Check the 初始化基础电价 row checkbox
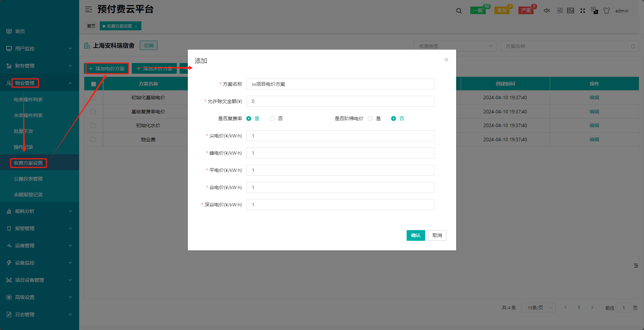Viewport: 644px width, 330px height. pos(93,98)
